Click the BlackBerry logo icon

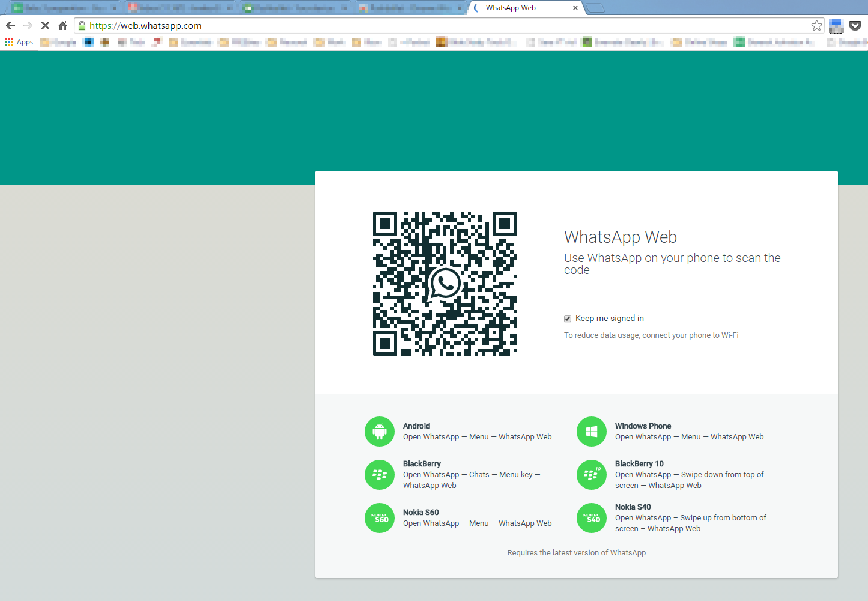coord(380,475)
